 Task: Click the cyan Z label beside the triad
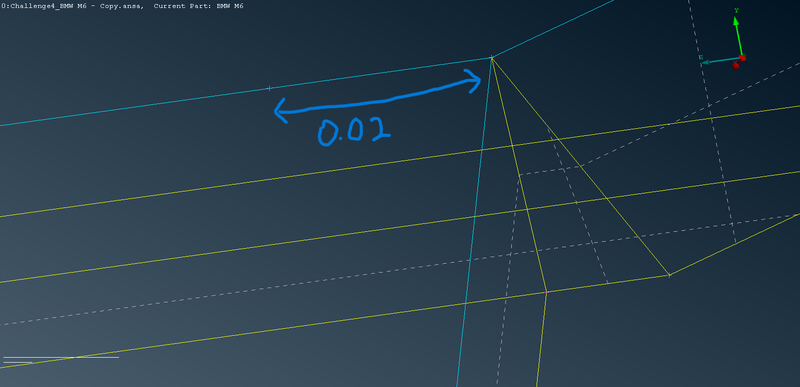(701, 58)
